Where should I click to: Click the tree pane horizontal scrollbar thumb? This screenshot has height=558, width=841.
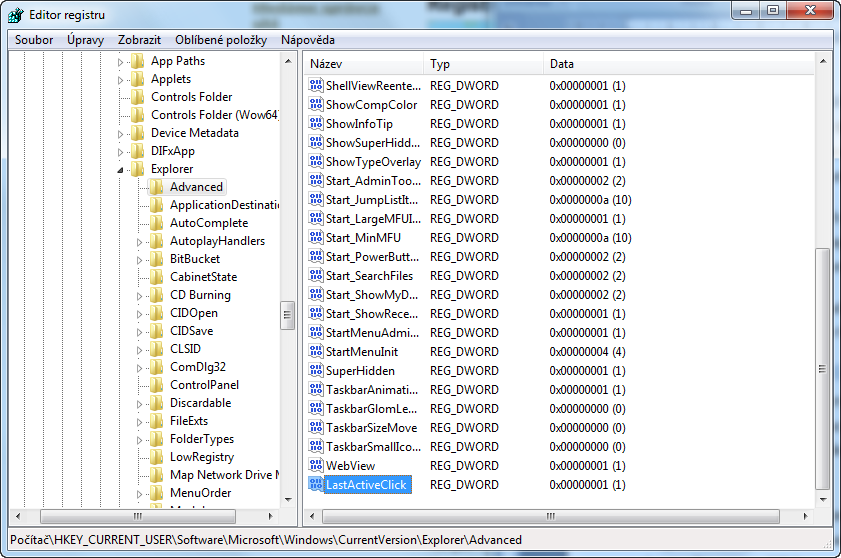coord(138,516)
